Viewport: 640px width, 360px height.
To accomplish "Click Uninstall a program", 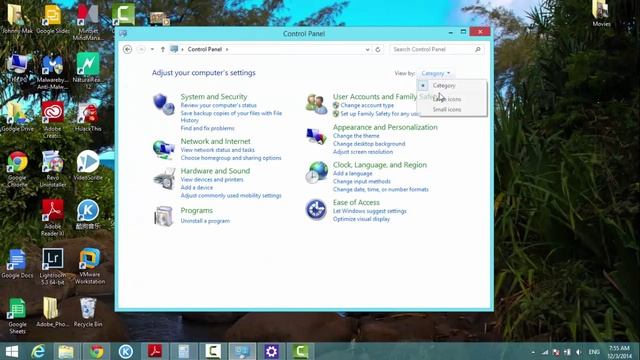I will click(205, 221).
